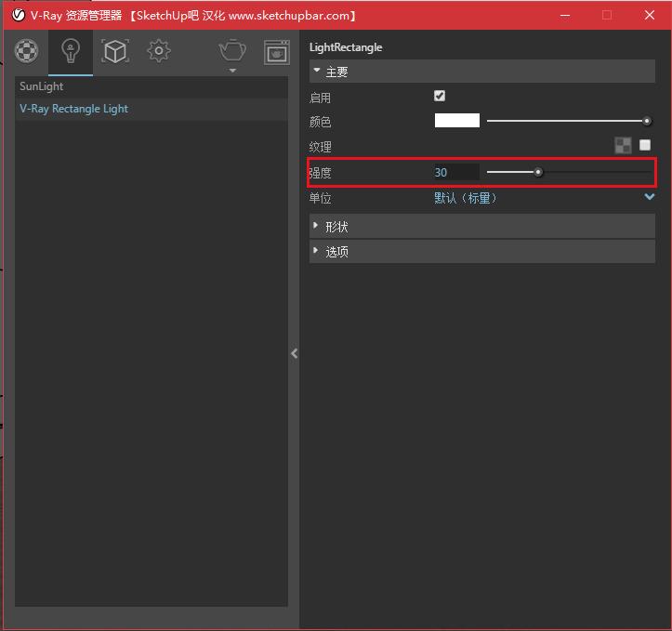Collapse the 主要 section
The image size is (672, 631).
[x=482, y=72]
